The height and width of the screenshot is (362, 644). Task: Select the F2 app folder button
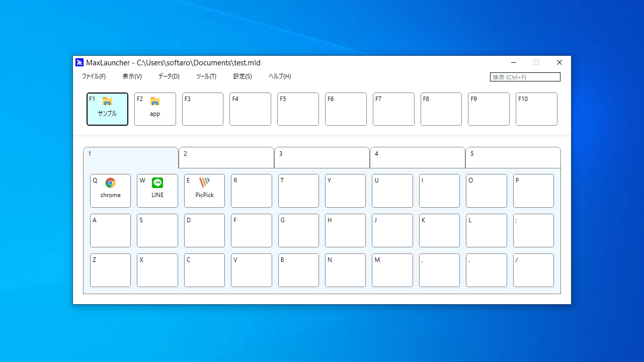(155, 109)
